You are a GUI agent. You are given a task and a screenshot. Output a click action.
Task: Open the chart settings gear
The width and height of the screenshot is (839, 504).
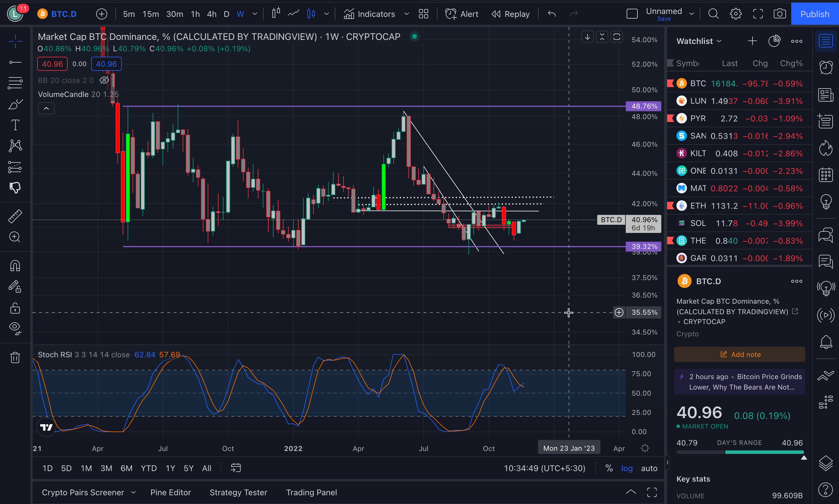(x=735, y=14)
